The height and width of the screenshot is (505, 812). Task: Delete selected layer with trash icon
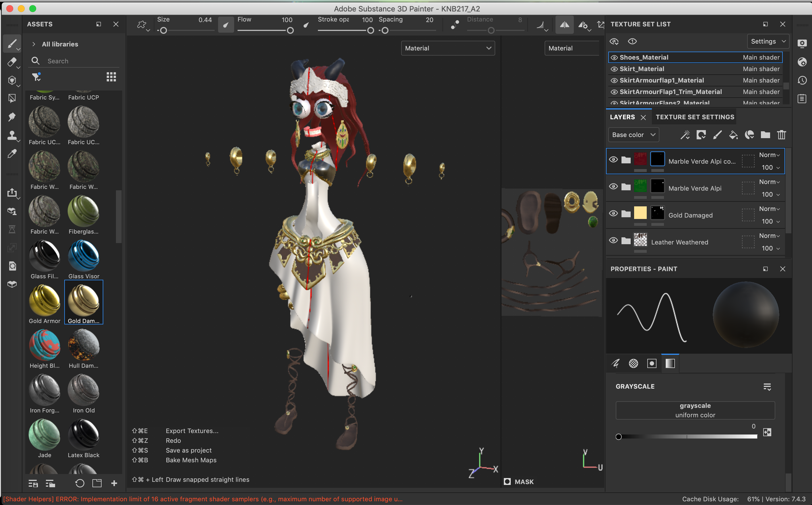tap(781, 135)
